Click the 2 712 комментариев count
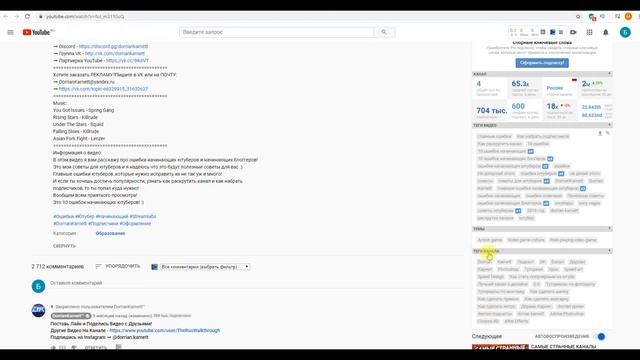Screen dimensions: 640x360 tap(58, 267)
